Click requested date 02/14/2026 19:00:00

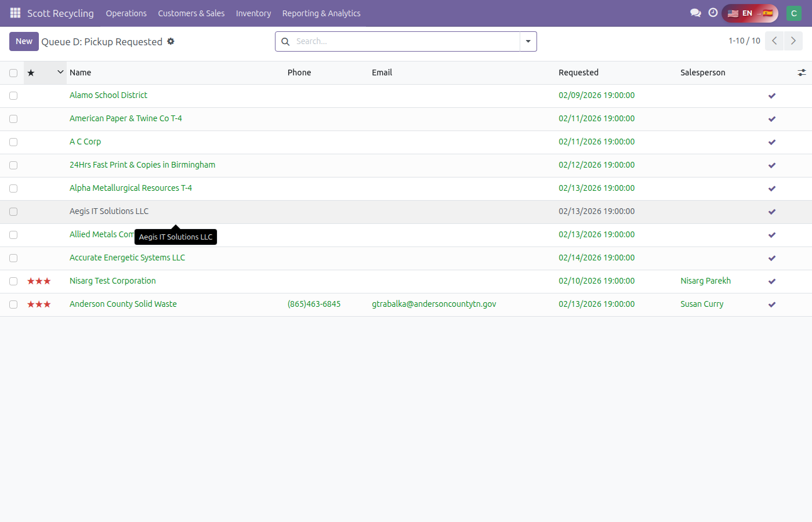[596, 258]
